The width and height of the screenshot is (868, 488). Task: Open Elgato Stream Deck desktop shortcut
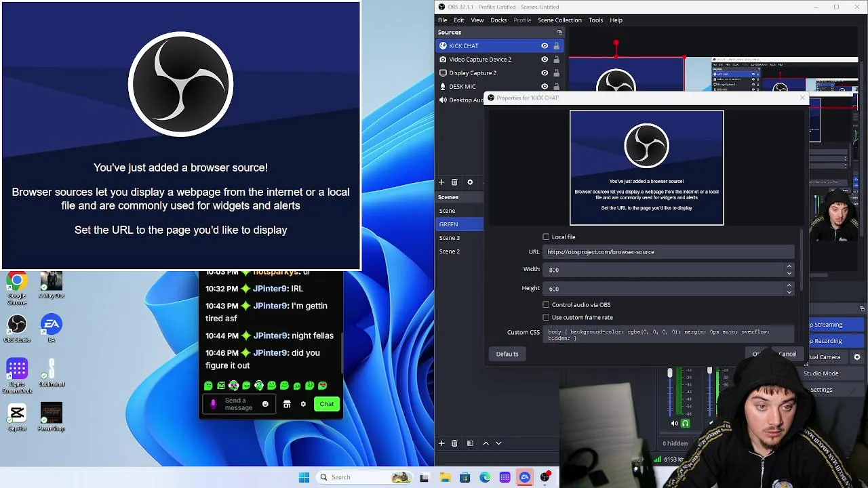[17, 376]
